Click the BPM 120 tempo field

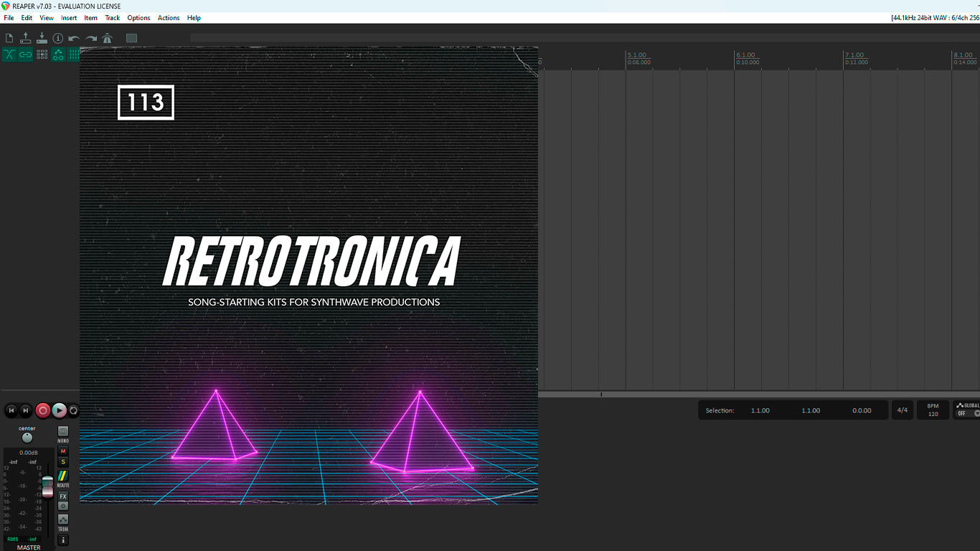[933, 410]
